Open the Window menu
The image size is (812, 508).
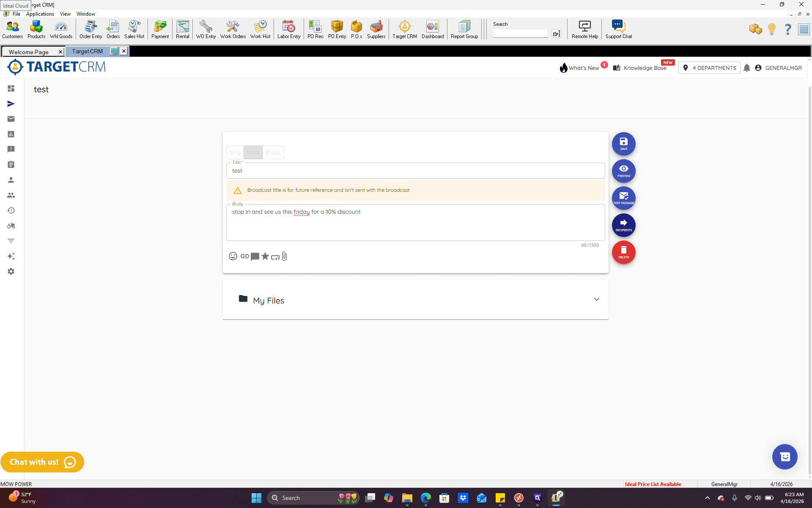coord(86,14)
